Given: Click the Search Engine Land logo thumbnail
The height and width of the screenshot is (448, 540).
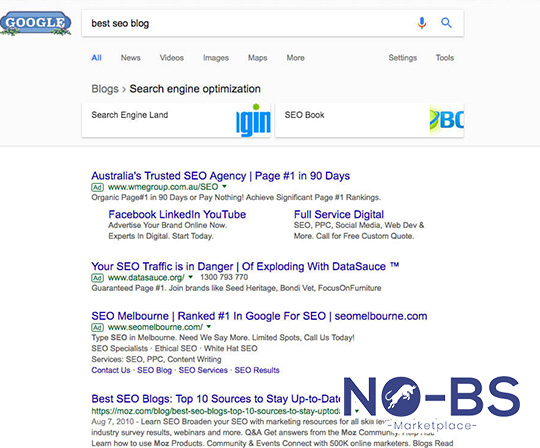Looking at the screenshot, I should [x=253, y=120].
